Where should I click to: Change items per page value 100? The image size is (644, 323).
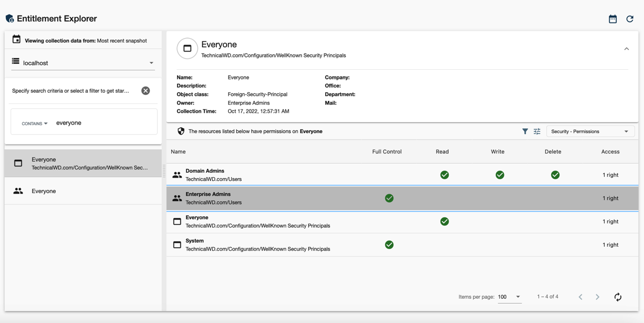(x=509, y=297)
